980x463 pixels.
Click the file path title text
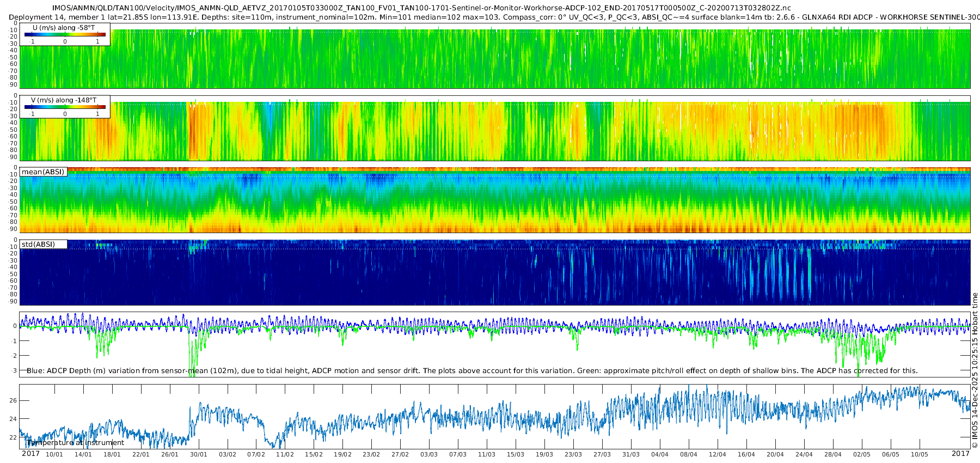tap(421, 8)
